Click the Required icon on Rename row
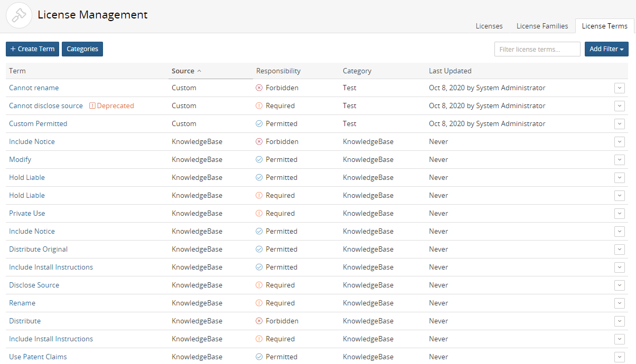Viewport: 636px width, 364px height. tap(259, 303)
